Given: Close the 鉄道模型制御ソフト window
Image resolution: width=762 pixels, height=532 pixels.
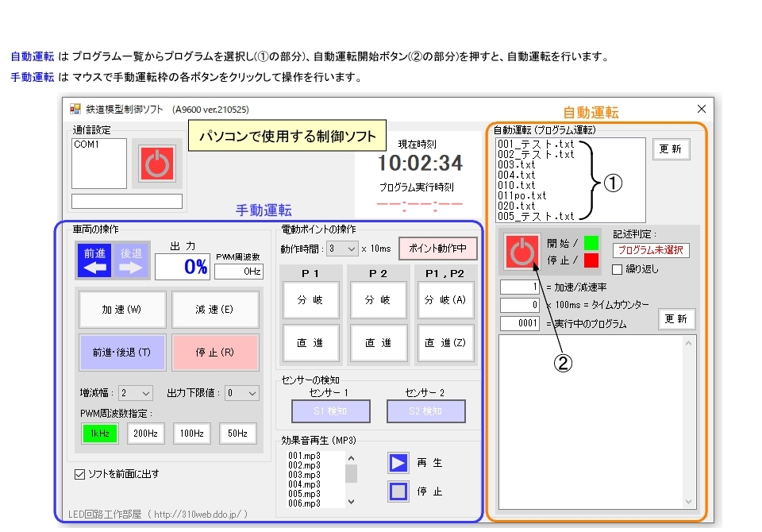Looking at the screenshot, I should (701, 109).
